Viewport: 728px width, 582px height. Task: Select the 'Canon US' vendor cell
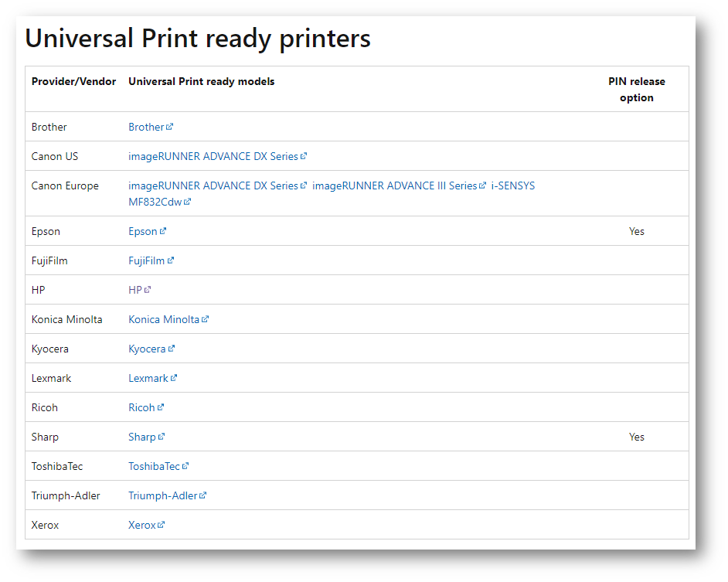click(x=55, y=157)
